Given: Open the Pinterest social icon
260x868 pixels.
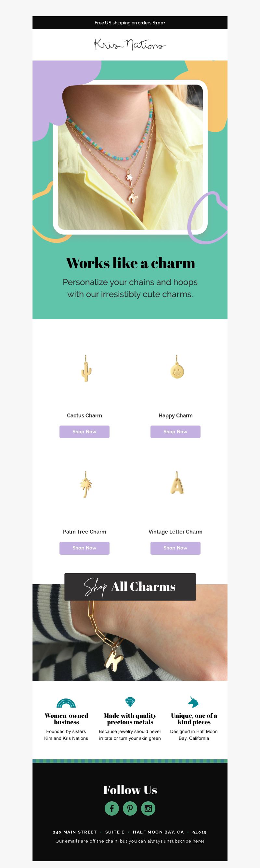Looking at the screenshot, I should tap(130, 808).
